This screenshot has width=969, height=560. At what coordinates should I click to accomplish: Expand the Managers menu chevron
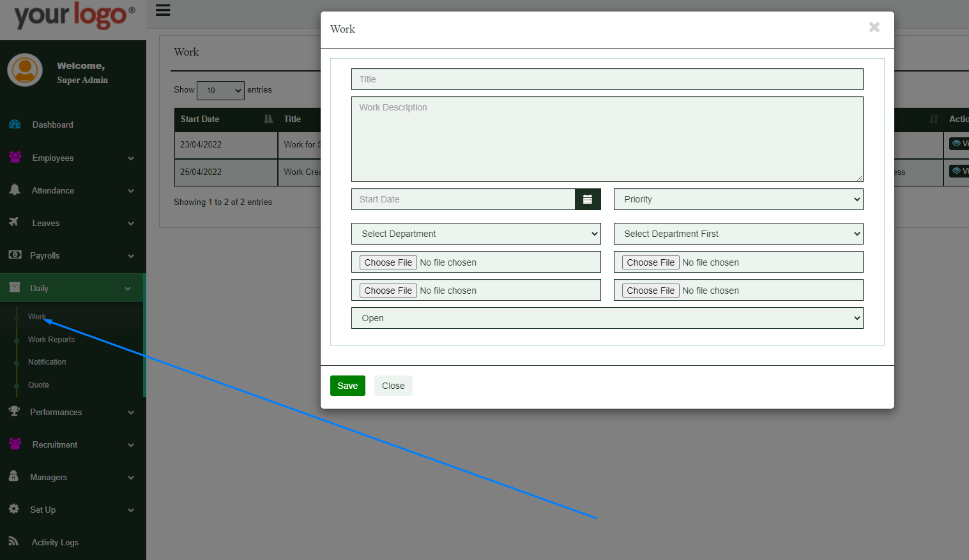(x=131, y=478)
